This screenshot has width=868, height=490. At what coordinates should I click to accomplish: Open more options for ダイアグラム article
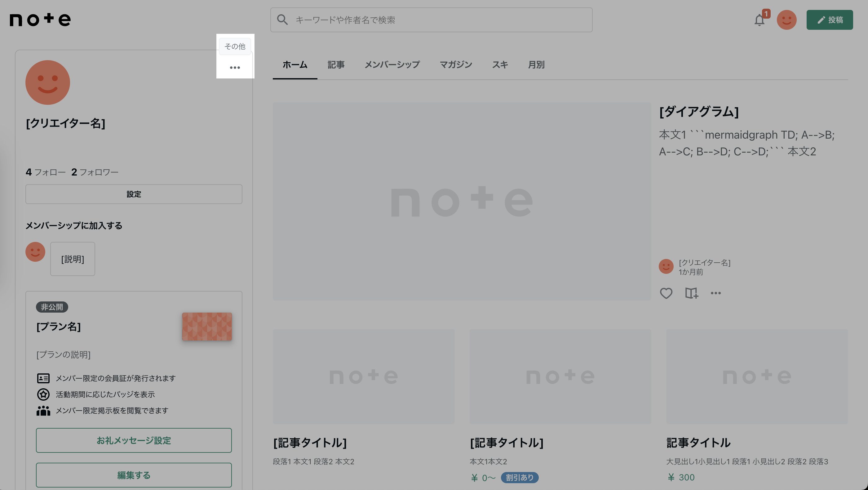click(716, 293)
